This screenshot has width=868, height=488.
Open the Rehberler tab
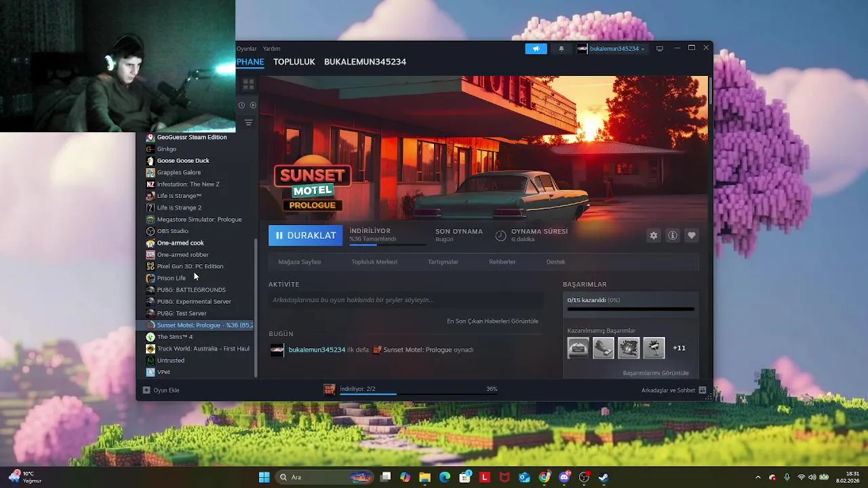502,262
